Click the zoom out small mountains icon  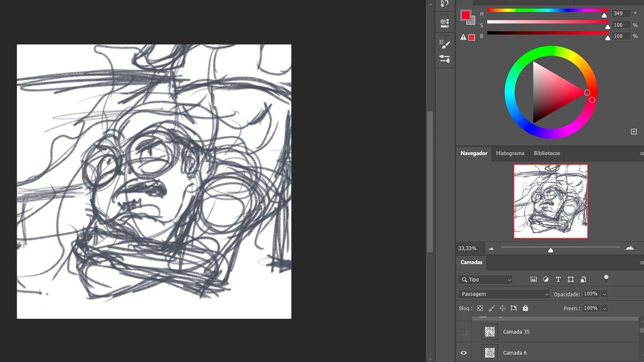[491, 248]
